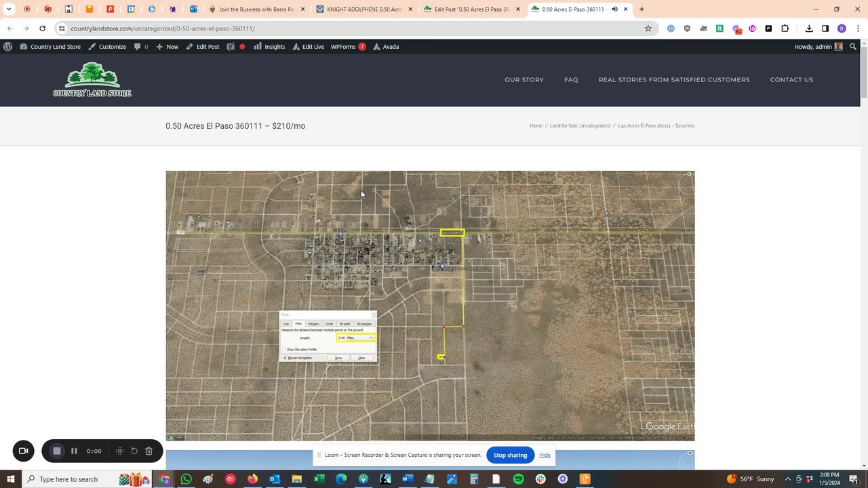
Task: Pause the Loom recording
Action: click(x=74, y=451)
